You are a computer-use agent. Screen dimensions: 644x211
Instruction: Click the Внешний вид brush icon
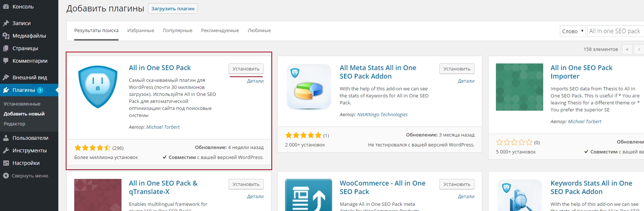pyautogui.click(x=6, y=77)
